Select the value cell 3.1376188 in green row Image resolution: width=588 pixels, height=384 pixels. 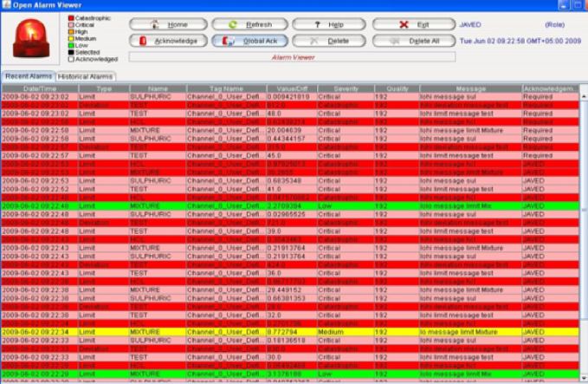[292, 374]
